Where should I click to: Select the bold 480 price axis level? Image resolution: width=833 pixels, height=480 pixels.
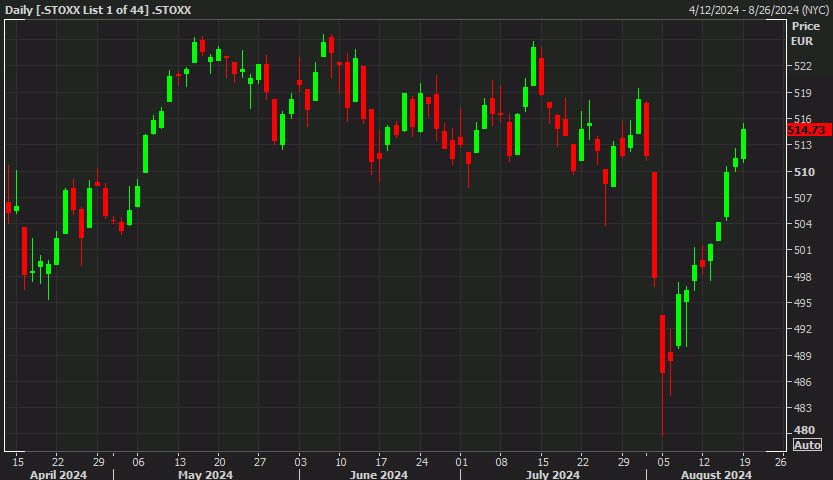(x=804, y=430)
